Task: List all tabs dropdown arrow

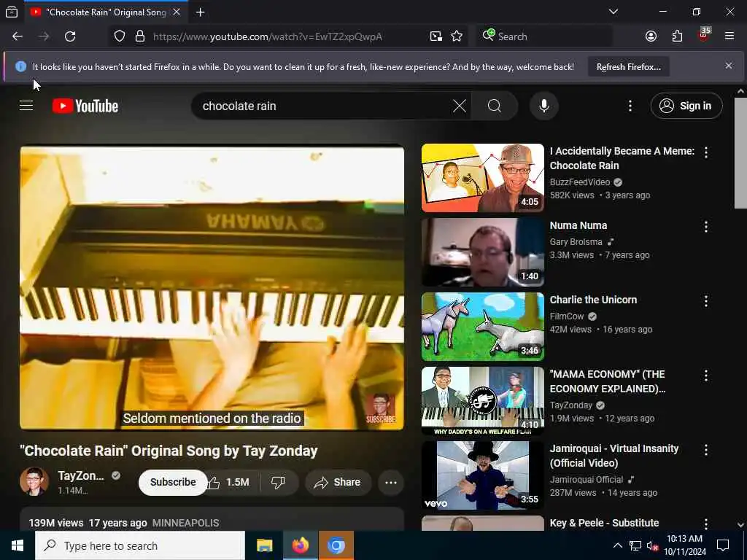Action: 614,12
